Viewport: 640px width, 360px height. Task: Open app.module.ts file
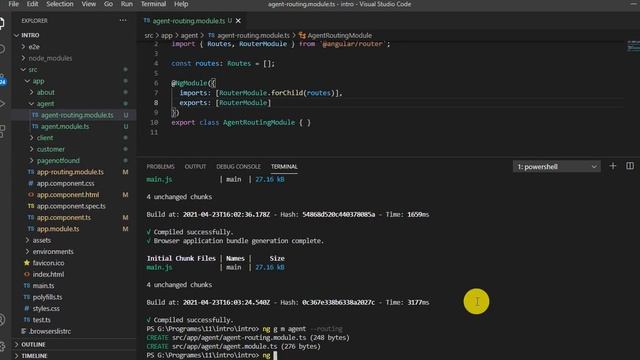pos(58,229)
